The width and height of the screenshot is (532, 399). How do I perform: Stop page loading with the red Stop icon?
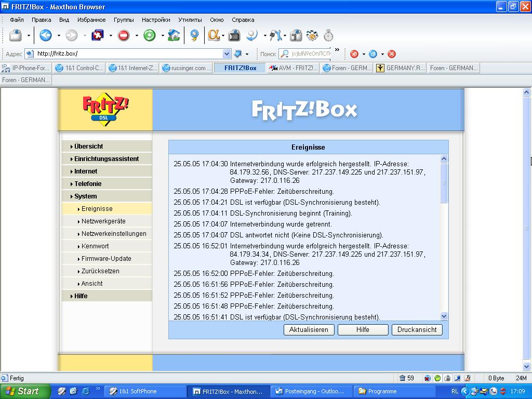[x=124, y=35]
